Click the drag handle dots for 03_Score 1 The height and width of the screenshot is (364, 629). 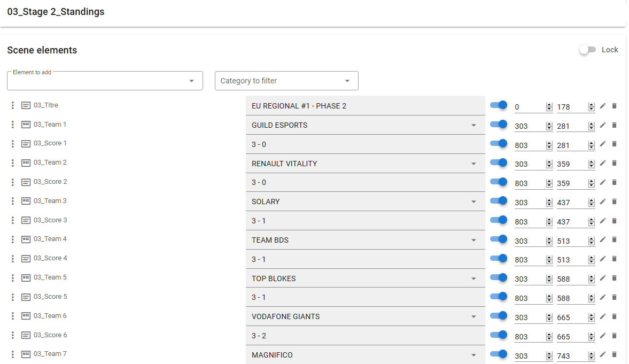click(x=13, y=144)
